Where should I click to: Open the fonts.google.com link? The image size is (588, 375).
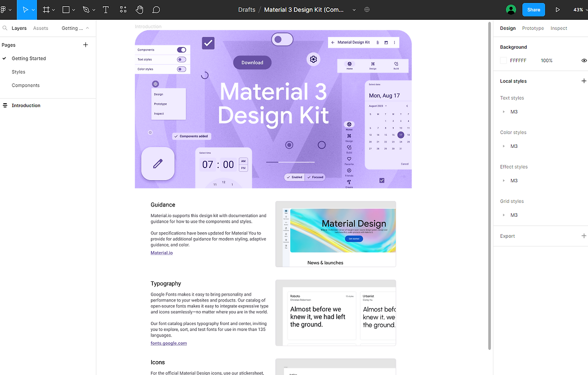coord(169,343)
